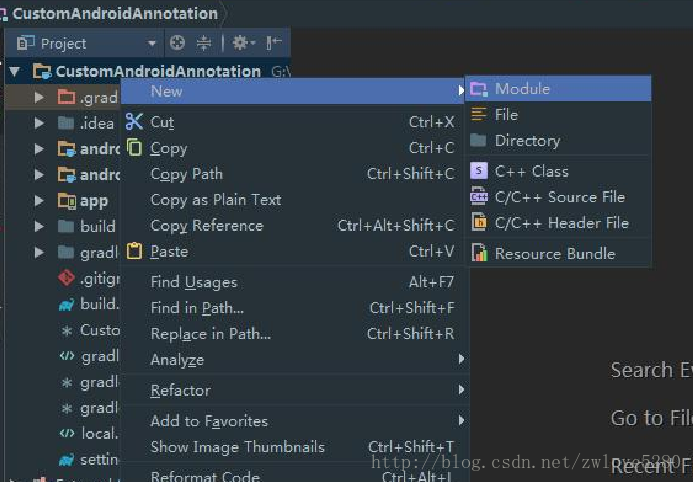Click the Paste clipboard icon
Image resolution: width=693 pixels, height=482 pixels.
pos(134,251)
